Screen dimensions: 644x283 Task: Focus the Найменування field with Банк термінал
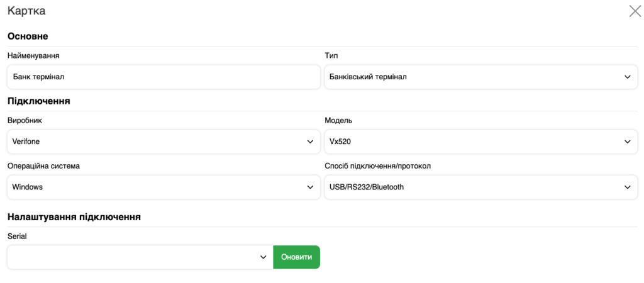click(164, 77)
